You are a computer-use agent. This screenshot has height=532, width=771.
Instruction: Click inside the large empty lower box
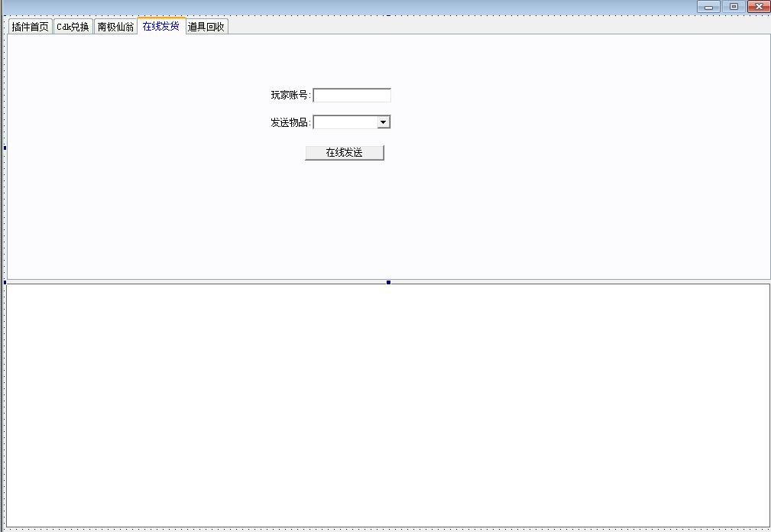388,405
